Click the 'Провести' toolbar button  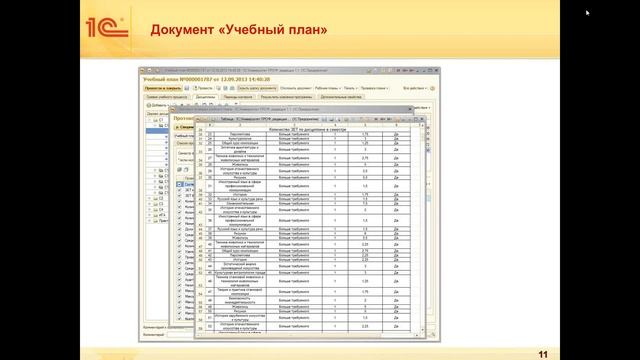203,88
